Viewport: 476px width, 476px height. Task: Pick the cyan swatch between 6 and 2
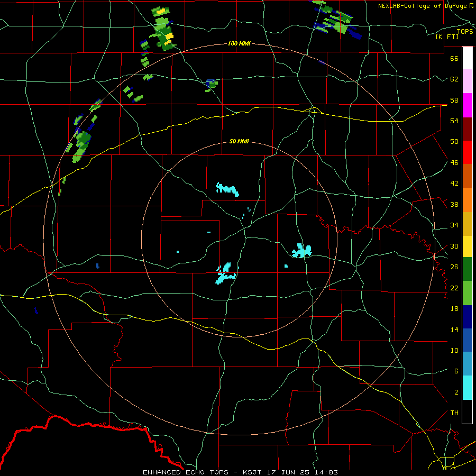467,388
